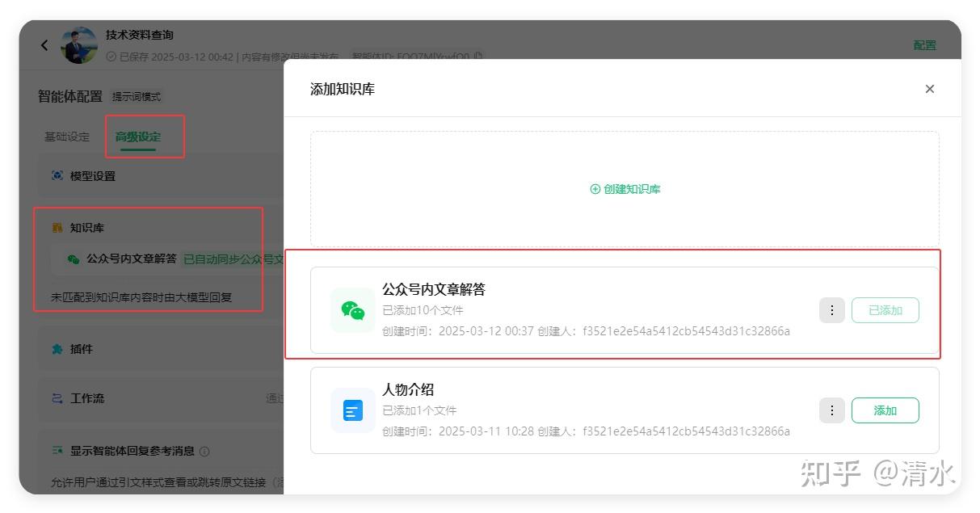Click WeChat icon in background 知识库 section
Screen dimensions: 980x513
[74, 259]
